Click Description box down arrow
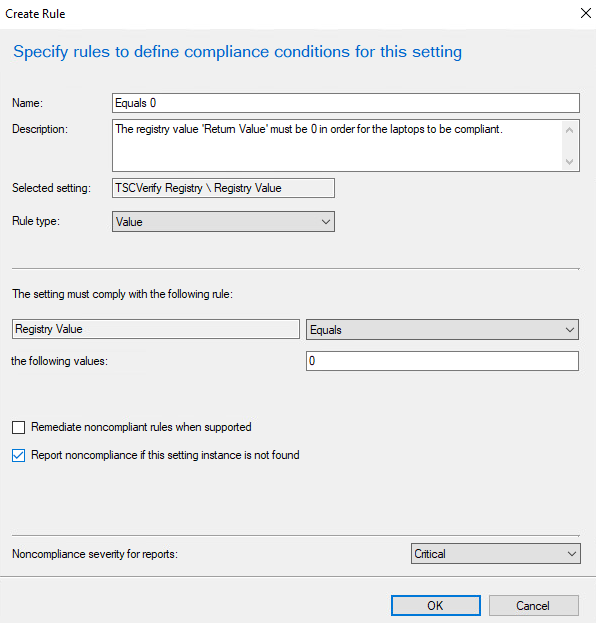This screenshot has height=623, width=596. (569, 161)
